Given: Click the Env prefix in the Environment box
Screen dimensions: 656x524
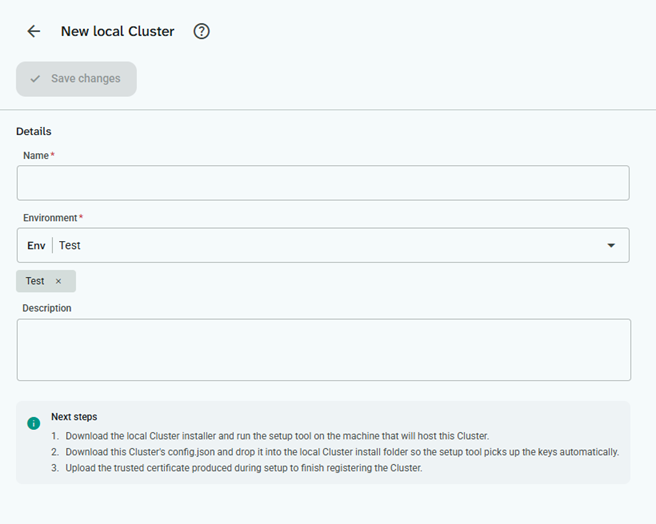Looking at the screenshot, I should (x=36, y=246).
